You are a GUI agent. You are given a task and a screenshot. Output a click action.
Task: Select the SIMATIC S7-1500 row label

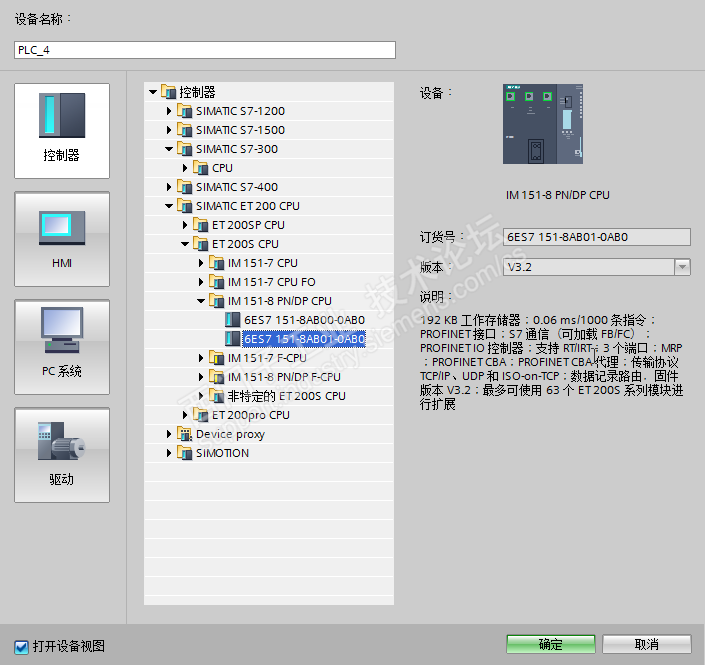click(x=241, y=130)
